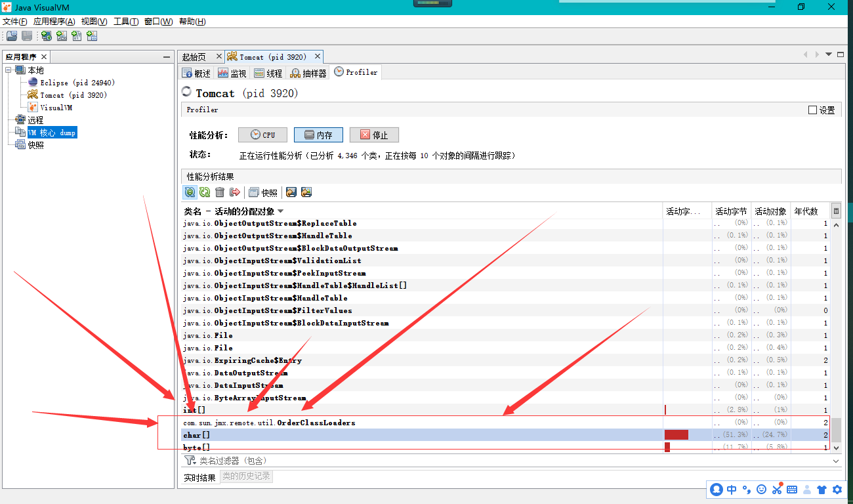The height and width of the screenshot is (504, 853).
Task: Select the Profiler tab
Action: click(x=356, y=72)
